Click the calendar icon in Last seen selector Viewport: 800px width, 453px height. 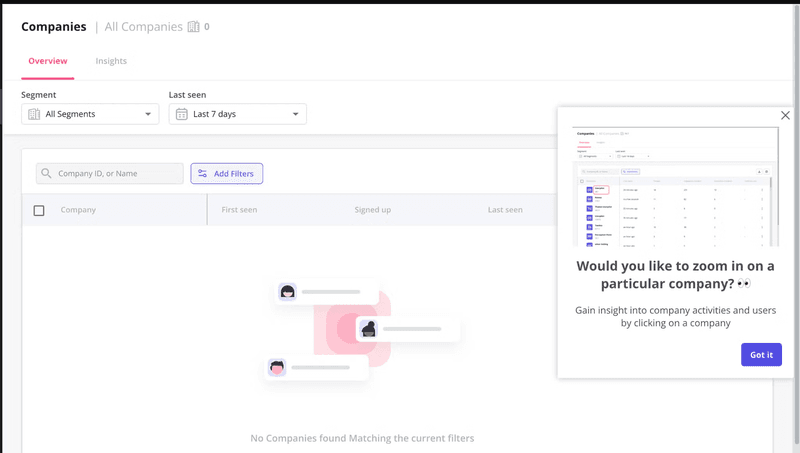point(182,114)
